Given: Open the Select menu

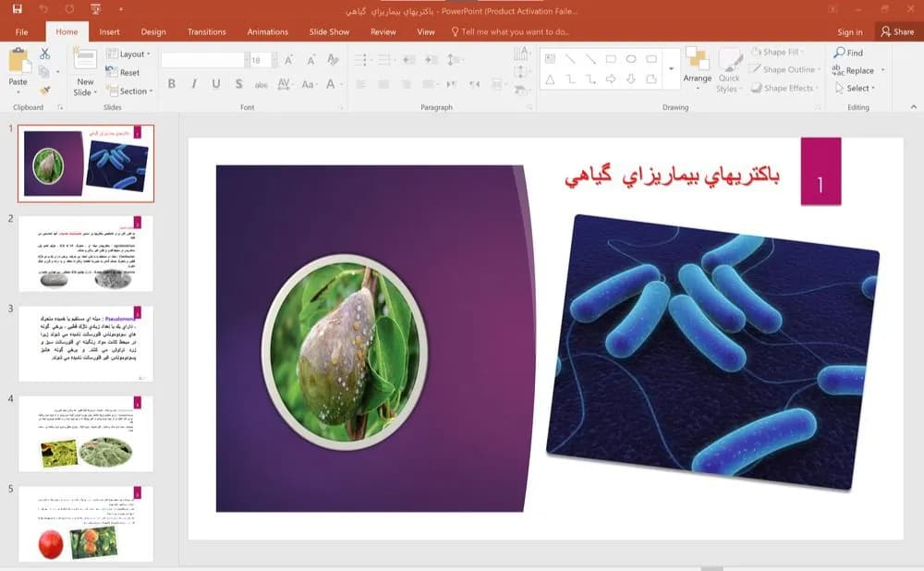Looking at the screenshot, I should tap(855, 88).
